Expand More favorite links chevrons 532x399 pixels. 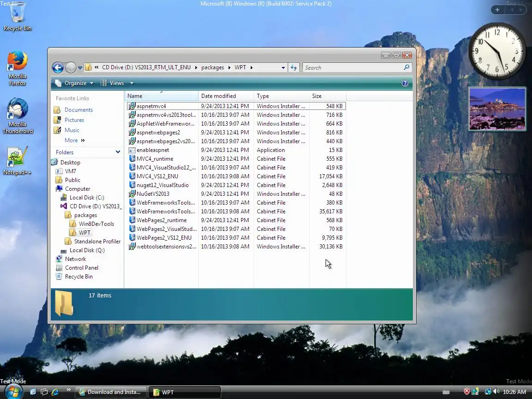pos(83,140)
